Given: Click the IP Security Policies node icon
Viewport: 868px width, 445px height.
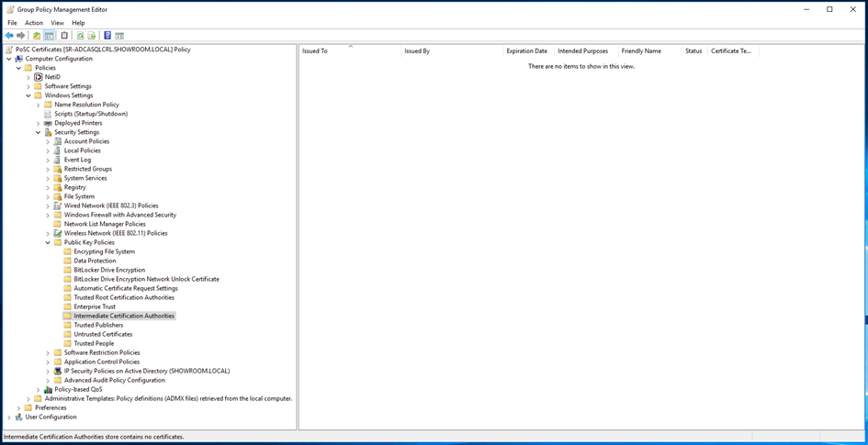Looking at the screenshot, I should [58, 371].
